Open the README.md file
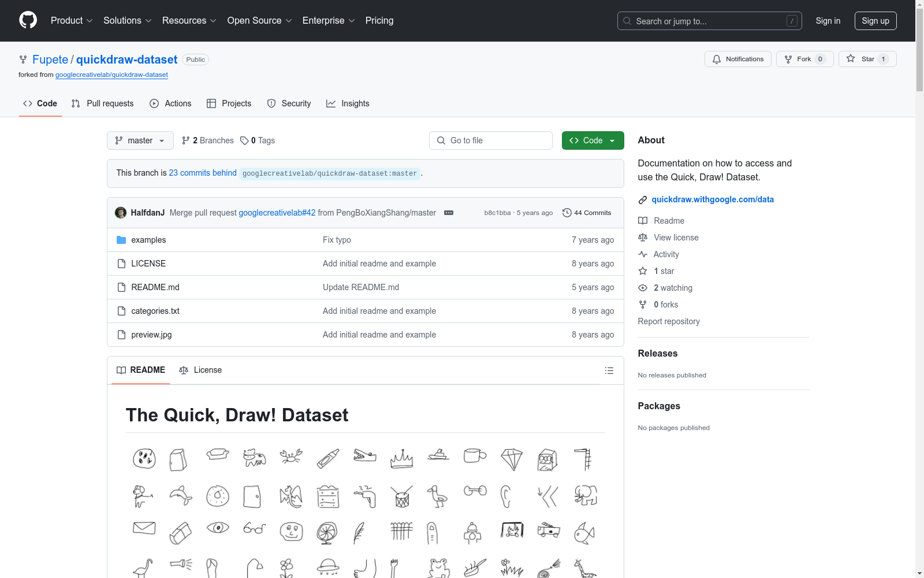Image resolution: width=924 pixels, height=578 pixels. [x=155, y=287]
